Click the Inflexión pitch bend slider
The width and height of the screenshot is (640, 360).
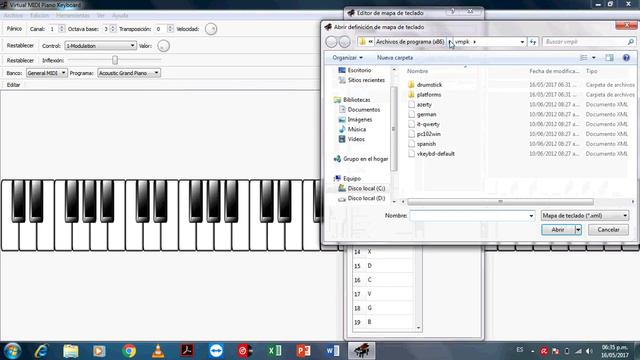(x=115, y=60)
